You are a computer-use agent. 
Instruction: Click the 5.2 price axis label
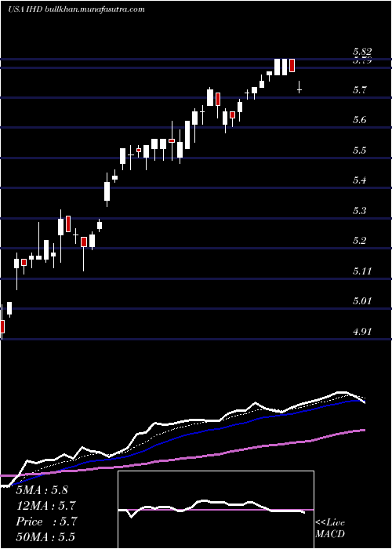(359, 241)
